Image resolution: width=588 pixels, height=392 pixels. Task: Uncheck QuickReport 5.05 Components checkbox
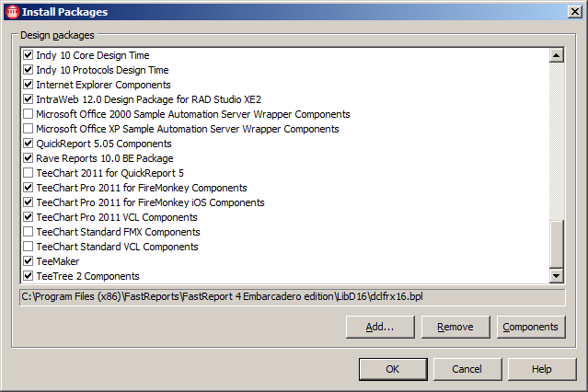click(x=29, y=144)
